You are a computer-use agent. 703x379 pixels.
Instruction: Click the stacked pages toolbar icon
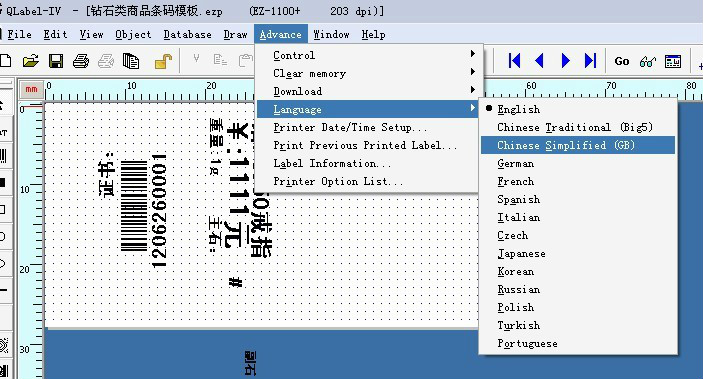131,61
